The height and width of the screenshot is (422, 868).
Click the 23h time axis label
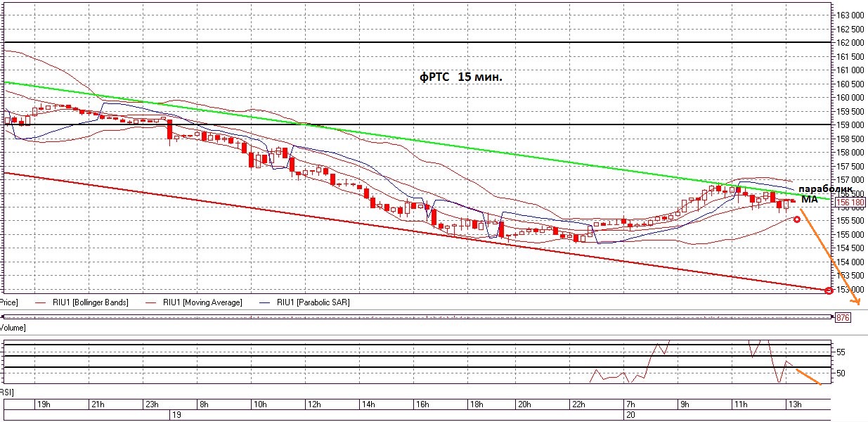coord(151,404)
